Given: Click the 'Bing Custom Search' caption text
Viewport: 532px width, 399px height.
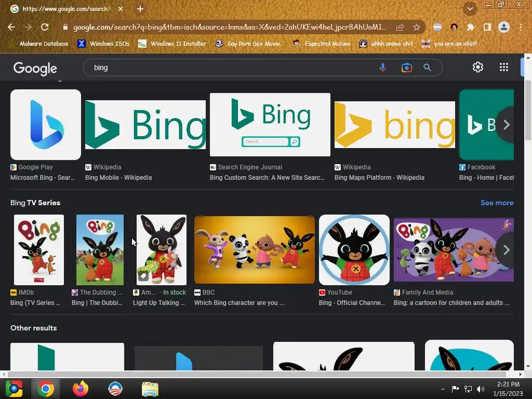Looking at the screenshot, I should tap(267, 178).
